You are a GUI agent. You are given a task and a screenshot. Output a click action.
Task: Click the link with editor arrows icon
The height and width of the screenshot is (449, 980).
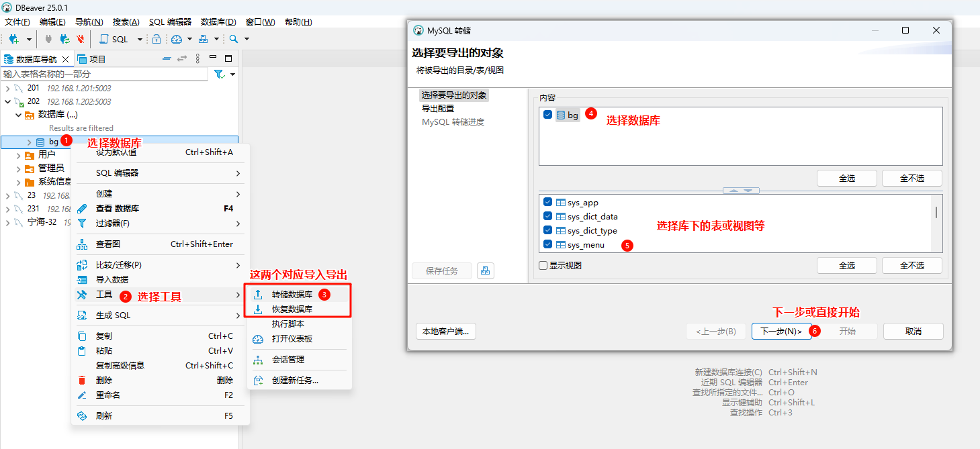click(x=181, y=58)
